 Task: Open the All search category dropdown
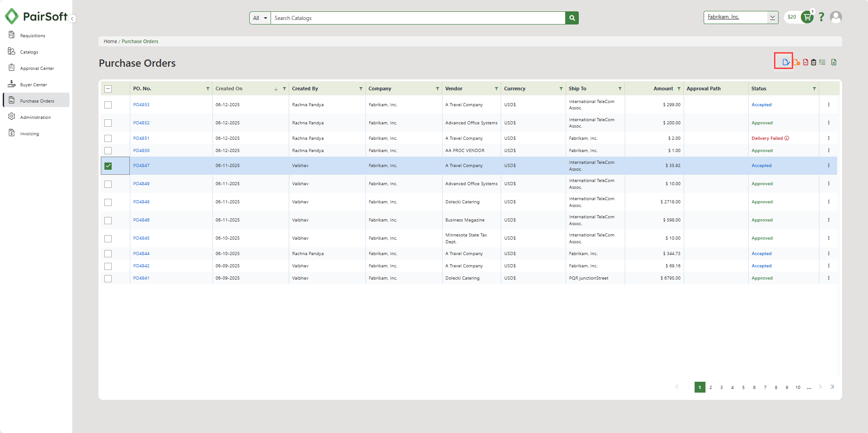click(260, 18)
